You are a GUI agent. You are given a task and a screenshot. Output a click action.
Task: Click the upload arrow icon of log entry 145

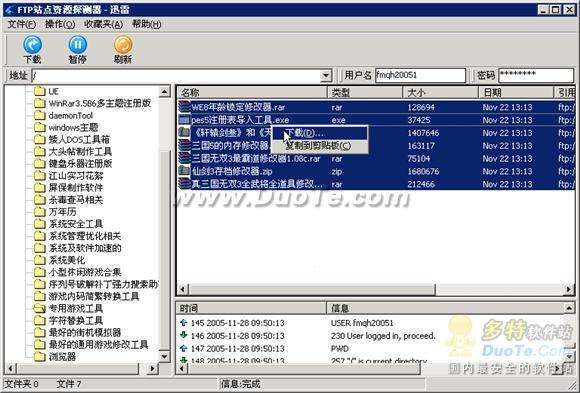(x=183, y=323)
